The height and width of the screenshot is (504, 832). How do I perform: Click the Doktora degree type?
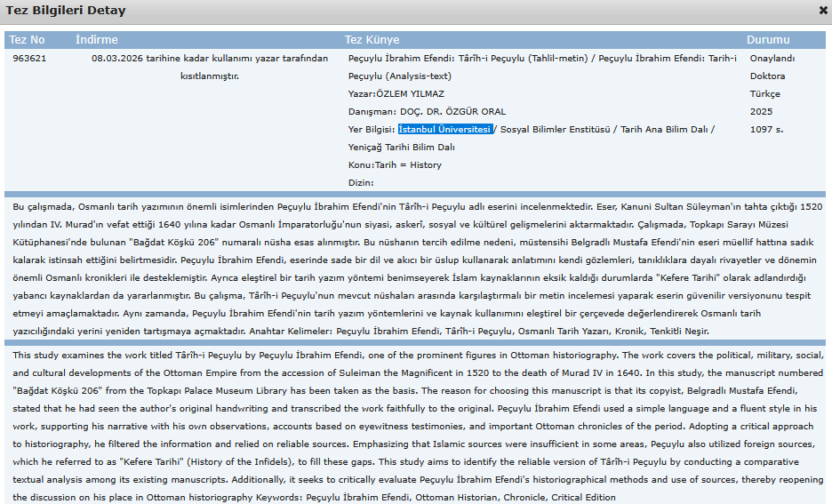point(767,76)
